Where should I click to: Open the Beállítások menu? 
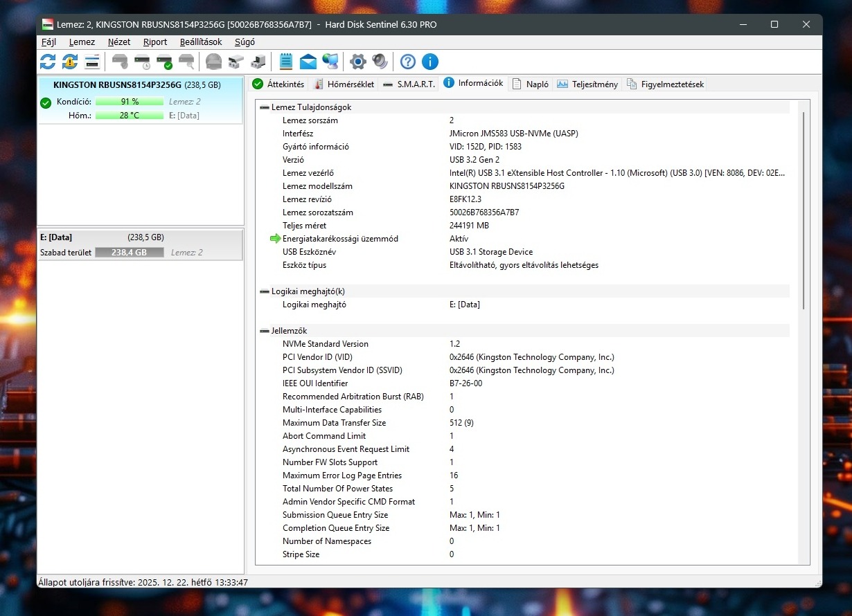[201, 42]
